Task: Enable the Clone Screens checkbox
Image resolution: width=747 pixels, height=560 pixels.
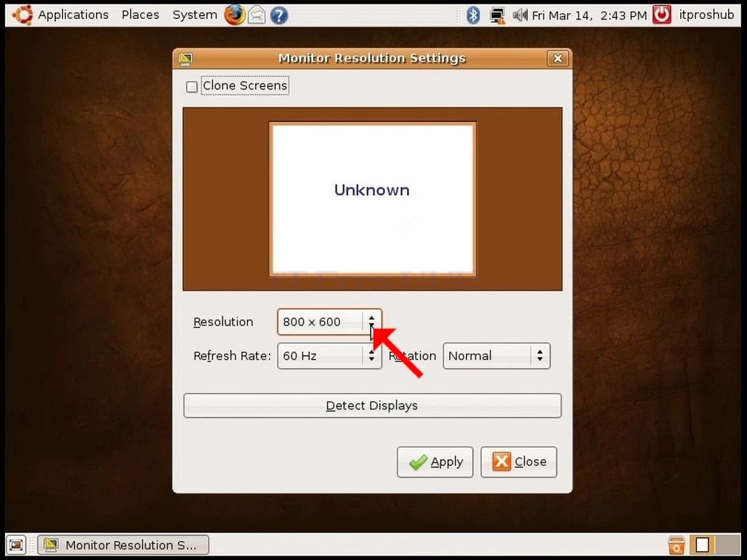Action: pos(192,86)
